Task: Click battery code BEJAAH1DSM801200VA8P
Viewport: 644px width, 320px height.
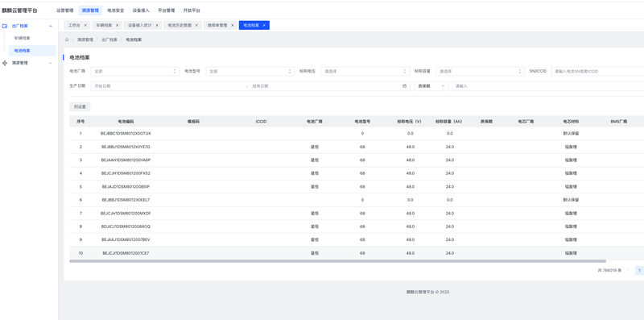Action: click(126, 160)
